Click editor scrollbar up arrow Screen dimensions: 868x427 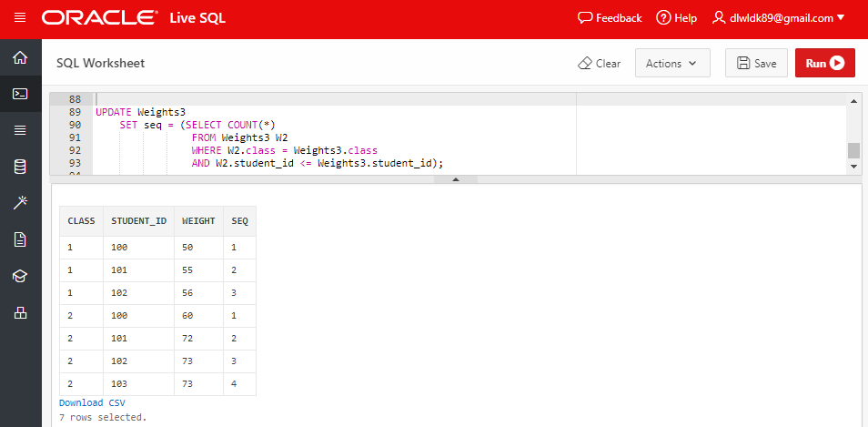[x=853, y=100]
